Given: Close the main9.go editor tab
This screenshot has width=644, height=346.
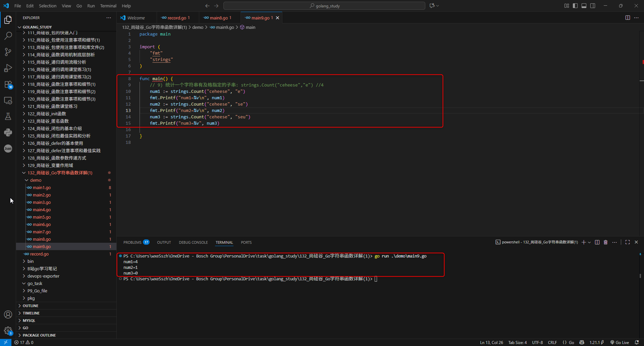Looking at the screenshot, I should (x=277, y=18).
